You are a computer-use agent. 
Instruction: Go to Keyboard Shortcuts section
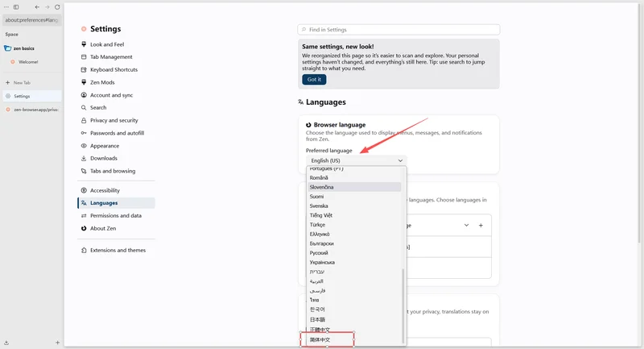114,69
